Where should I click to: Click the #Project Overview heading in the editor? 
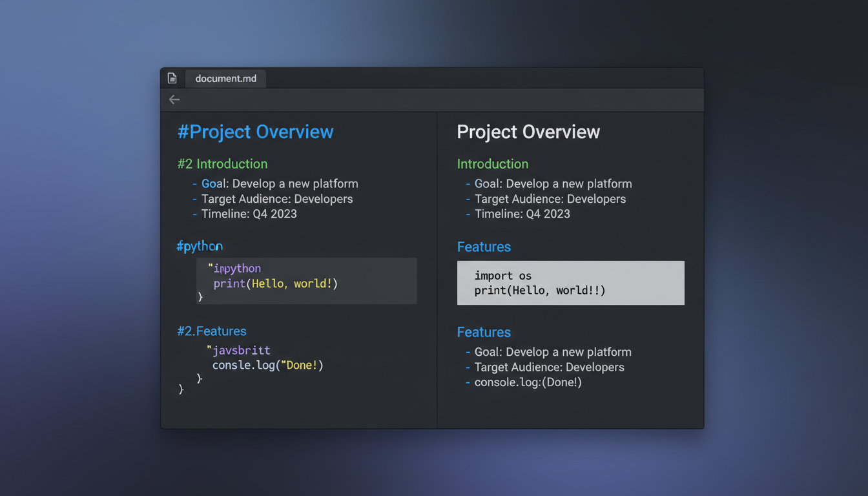pos(256,132)
